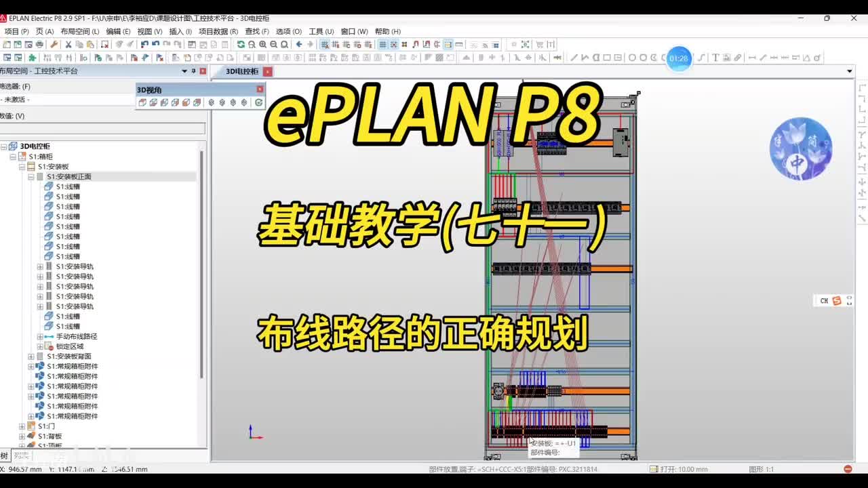Expand the 手动布线路径 node
Screen dimensions: 868x488
tap(40, 337)
